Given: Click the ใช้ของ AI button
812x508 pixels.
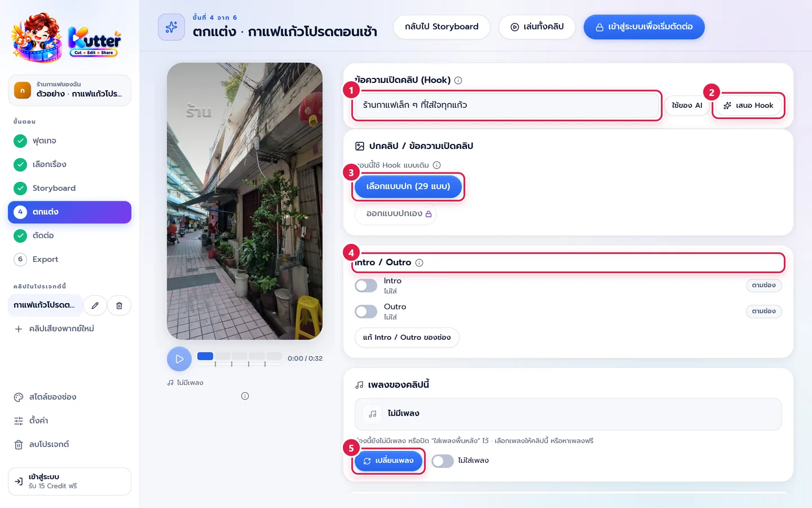Looking at the screenshot, I should (x=687, y=106).
